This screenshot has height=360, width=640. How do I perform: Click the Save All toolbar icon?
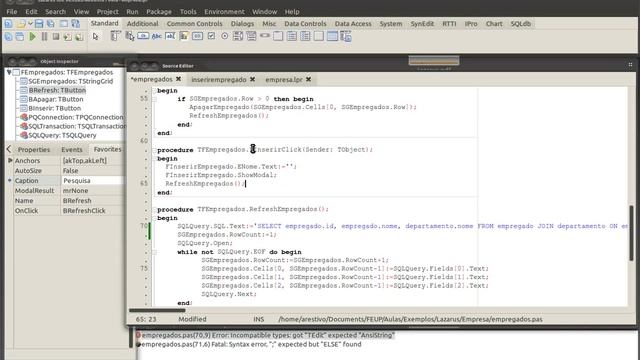[51, 24]
